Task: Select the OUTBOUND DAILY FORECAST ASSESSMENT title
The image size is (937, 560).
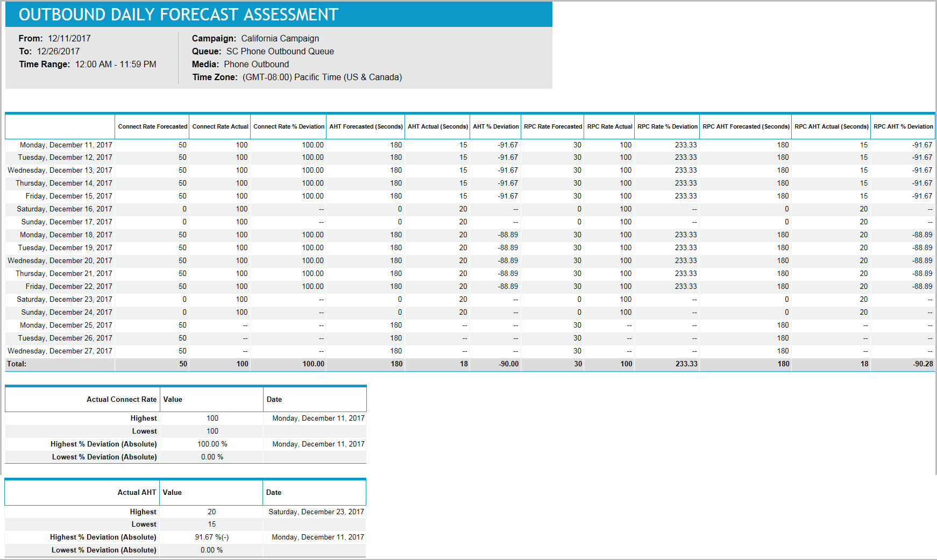Action: coord(178,15)
